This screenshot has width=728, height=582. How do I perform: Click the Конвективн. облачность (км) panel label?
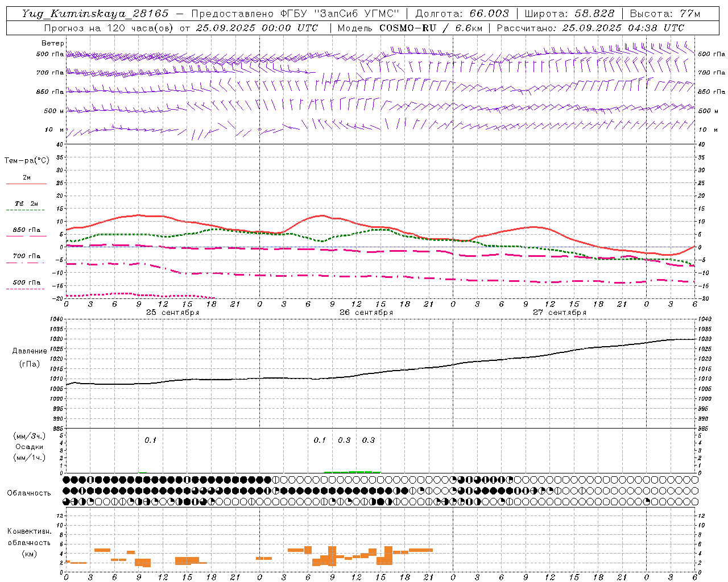(x=30, y=542)
